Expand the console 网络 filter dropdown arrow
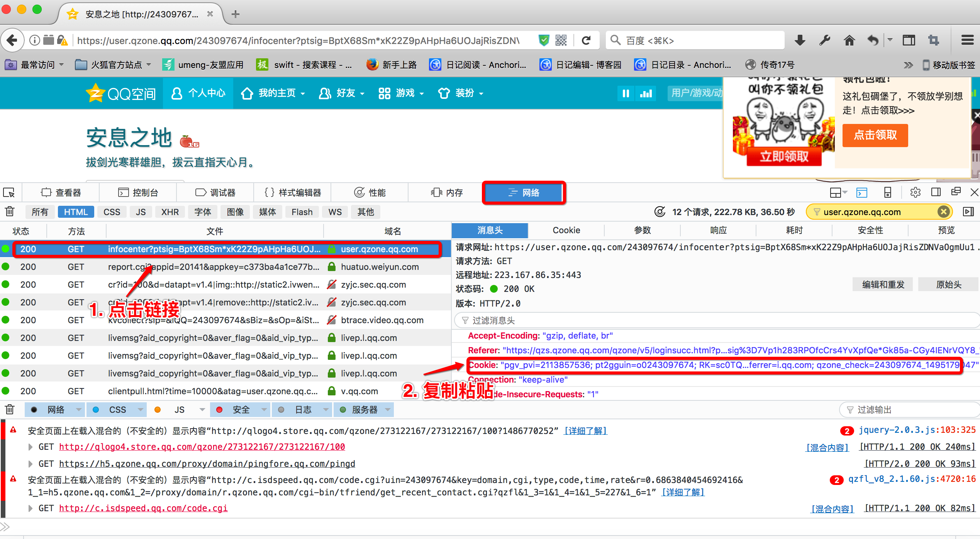The width and height of the screenshot is (980, 539). point(79,409)
